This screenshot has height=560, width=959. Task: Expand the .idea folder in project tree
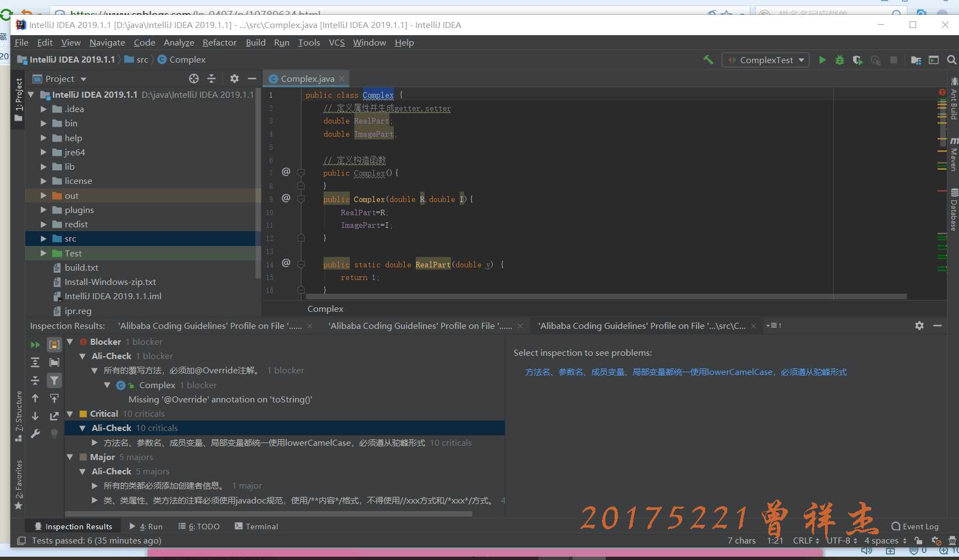[x=43, y=109]
